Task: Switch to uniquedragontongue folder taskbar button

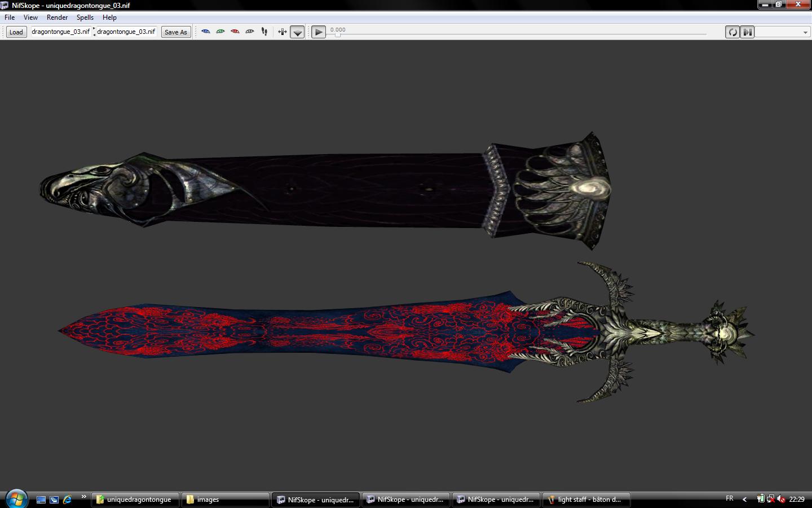Action: click(x=135, y=500)
